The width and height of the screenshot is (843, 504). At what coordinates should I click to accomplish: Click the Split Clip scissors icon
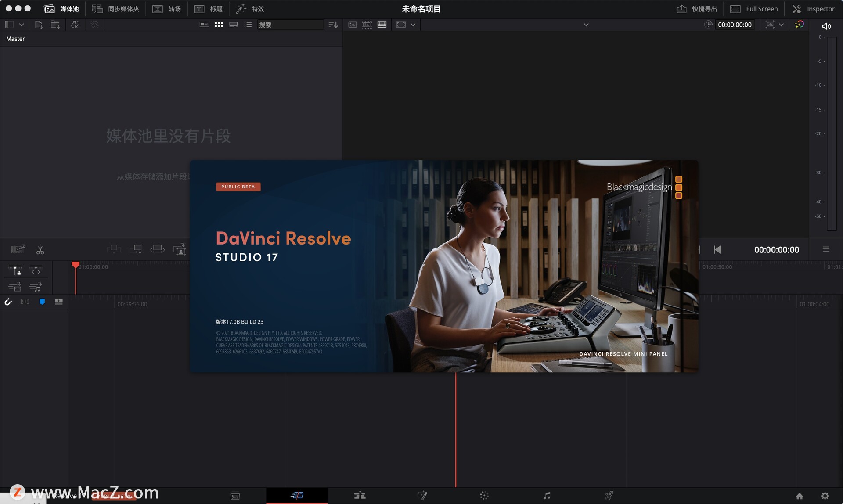(x=40, y=250)
